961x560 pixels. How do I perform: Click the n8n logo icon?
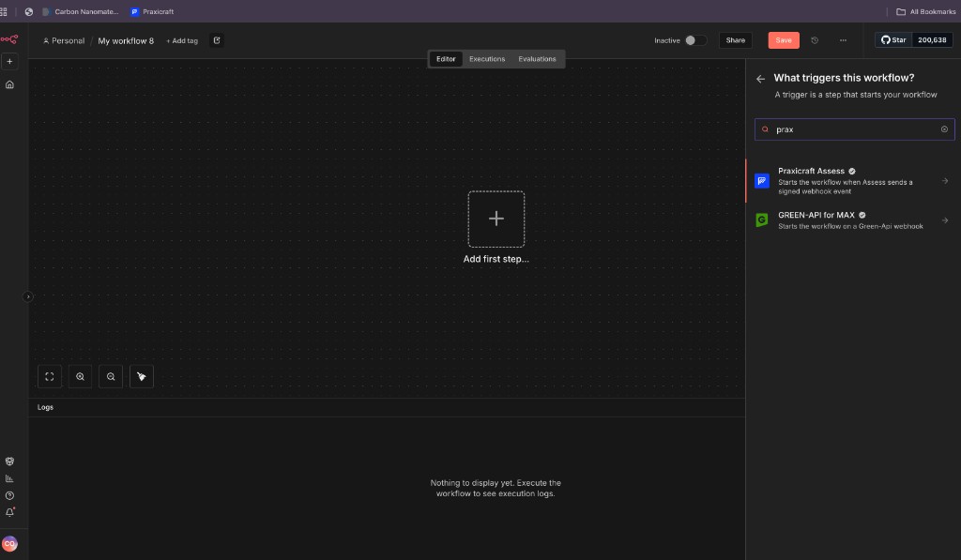pos(9,39)
